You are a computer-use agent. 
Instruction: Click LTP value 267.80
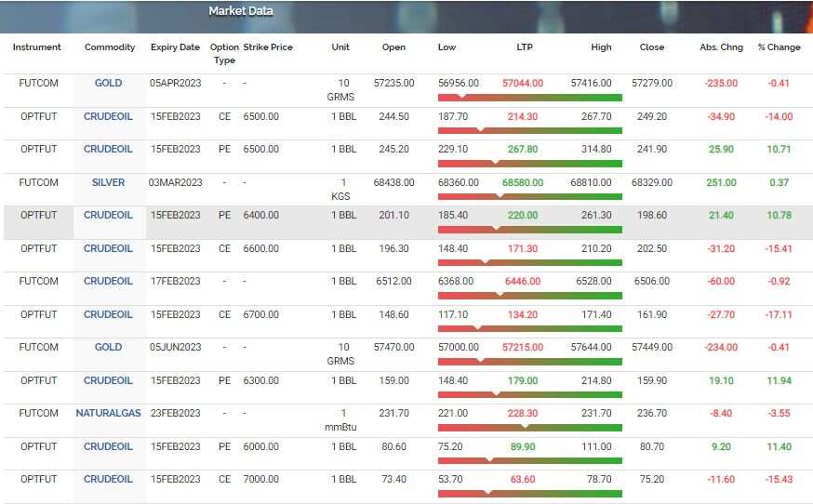523,150
